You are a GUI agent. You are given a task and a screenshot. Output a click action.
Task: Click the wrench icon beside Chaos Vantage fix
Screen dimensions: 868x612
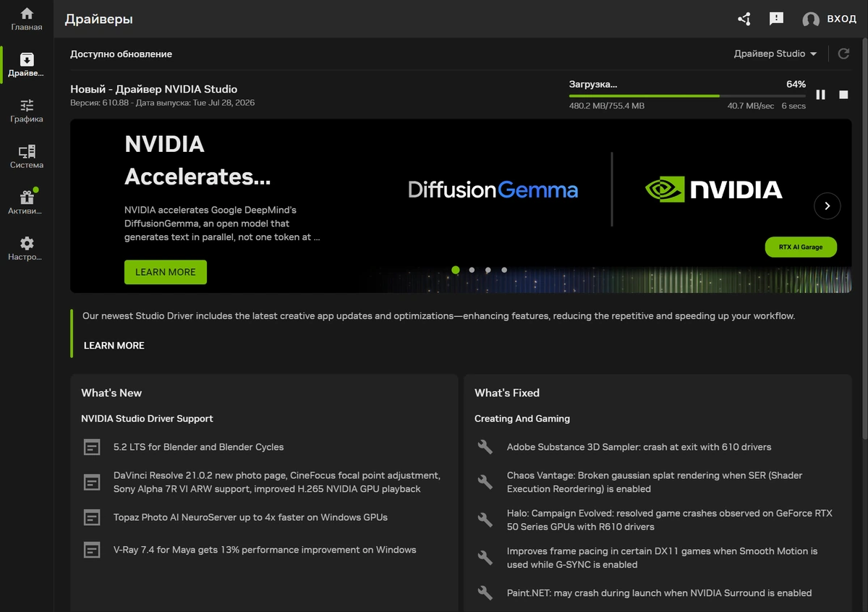pos(485,483)
